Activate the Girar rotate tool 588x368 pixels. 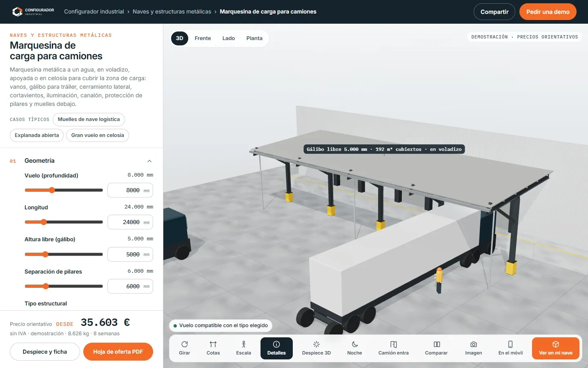pos(185,348)
